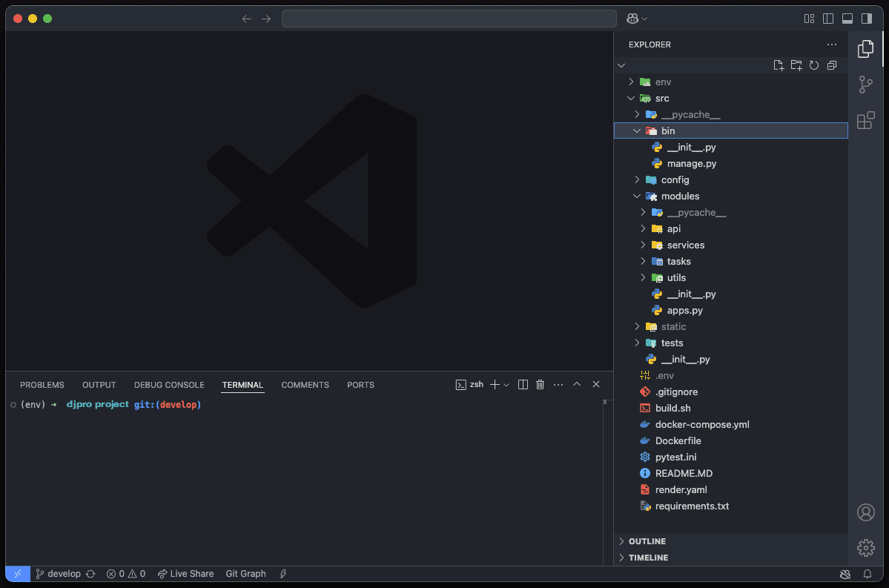The image size is (889, 588).
Task: Synchronize changes in status bar
Action: pos(90,574)
